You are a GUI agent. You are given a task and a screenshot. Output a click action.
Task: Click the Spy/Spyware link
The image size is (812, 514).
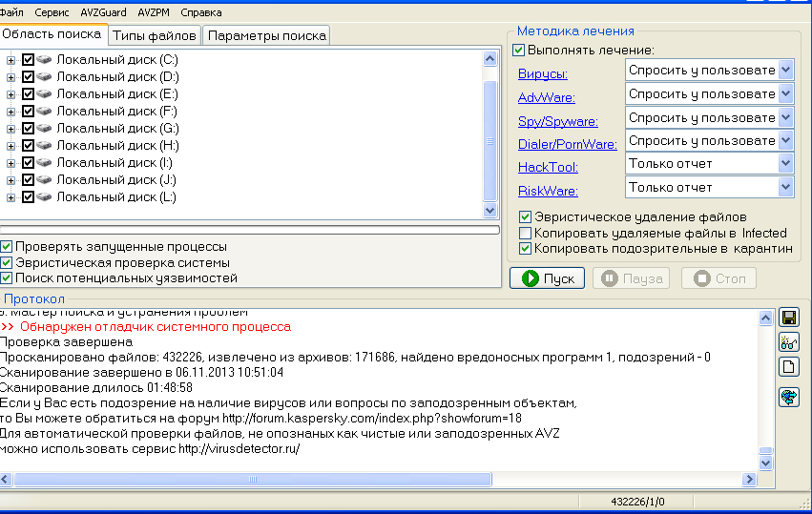tap(557, 121)
